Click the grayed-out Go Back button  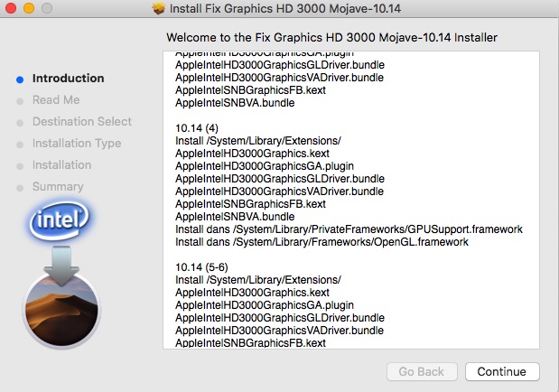point(421,371)
